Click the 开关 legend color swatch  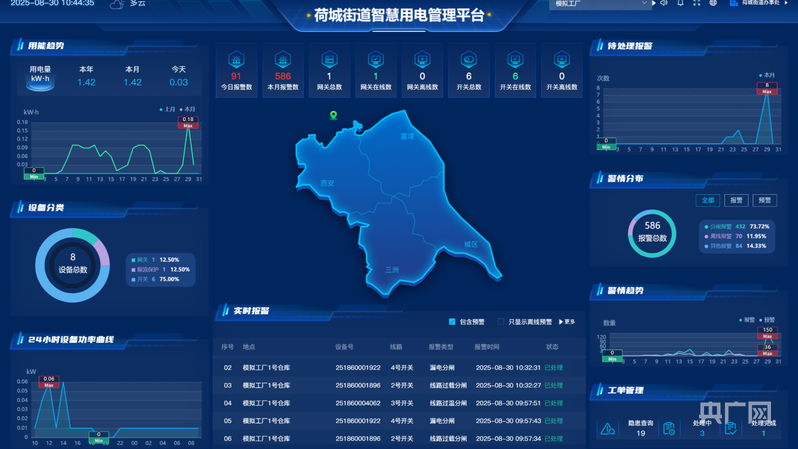pyautogui.click(x=133, y=280)
